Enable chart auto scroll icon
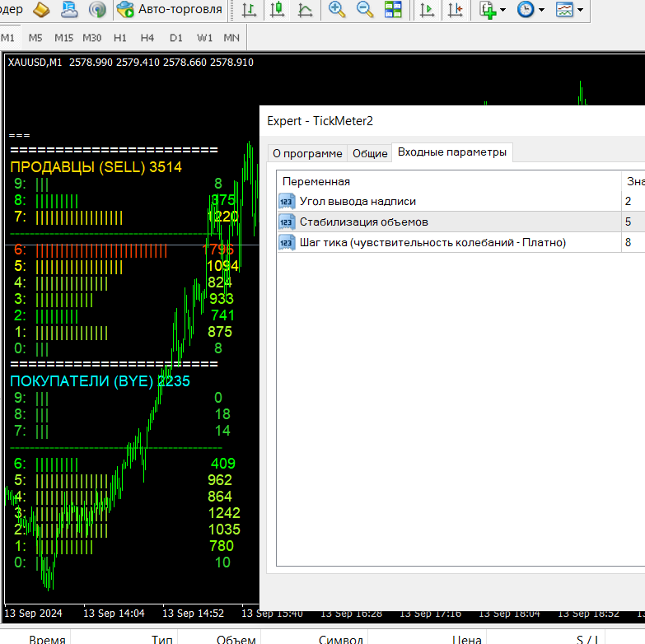645x644 pixels. coord(427,10)
